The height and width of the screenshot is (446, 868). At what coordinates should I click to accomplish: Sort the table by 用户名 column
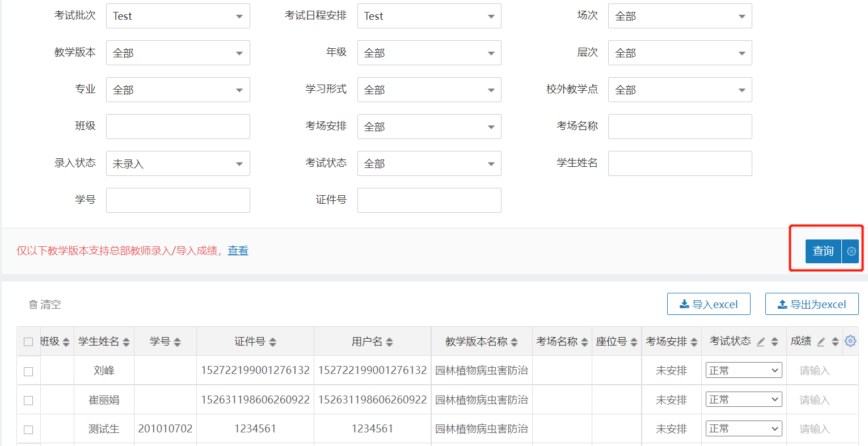[x=389, y=342]
